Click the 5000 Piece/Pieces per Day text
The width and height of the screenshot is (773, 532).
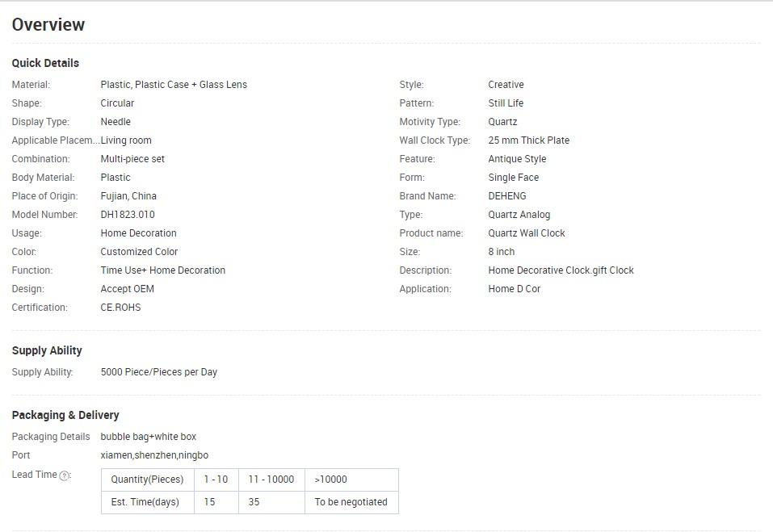point(159,372)
